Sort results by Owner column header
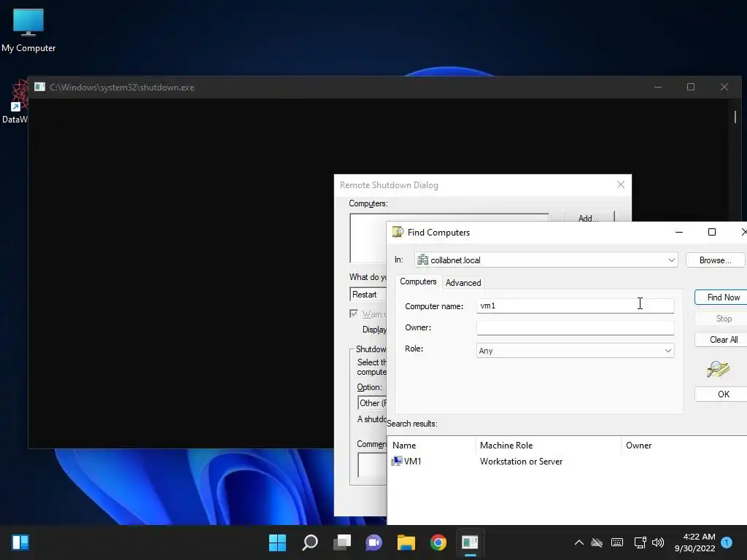This screenshot has height=560, width=747. [x=684, y=446]
